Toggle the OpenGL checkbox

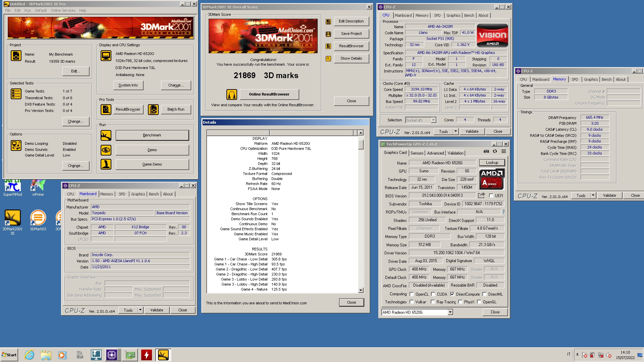(x=479, y=302)
